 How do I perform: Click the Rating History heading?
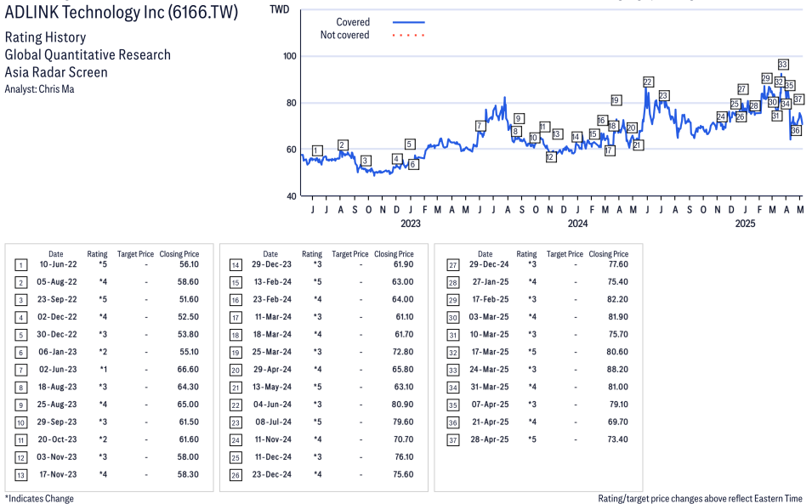point(46,37)
